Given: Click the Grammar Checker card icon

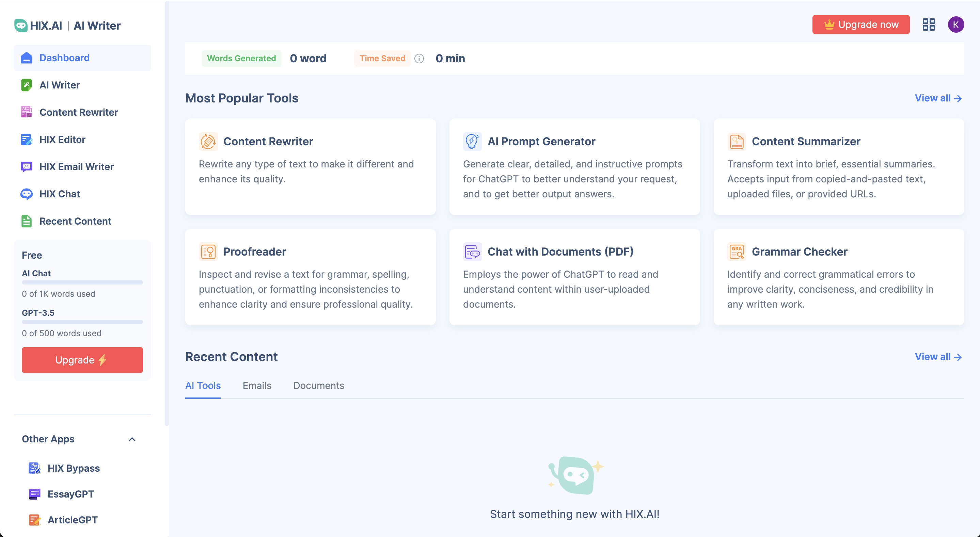Looking at the screenshot, I should coord(737,252).
